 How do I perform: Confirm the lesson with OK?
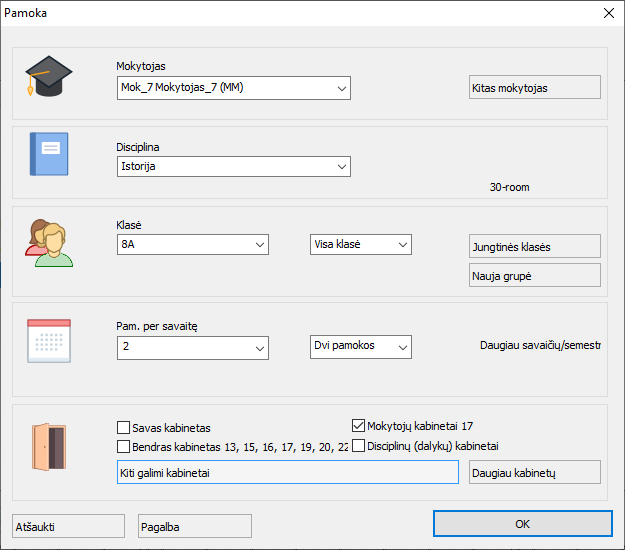pyautogui.click(x=523, y=524)
